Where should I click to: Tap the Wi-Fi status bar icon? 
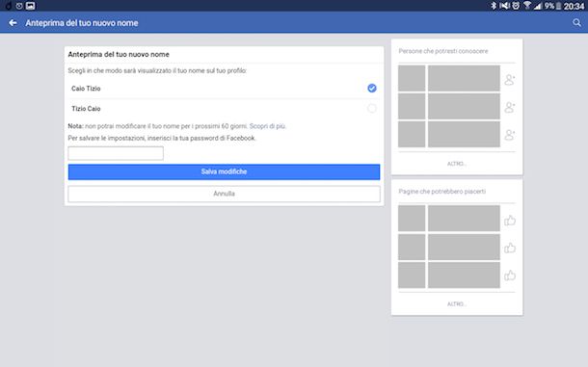tap(527, 5)
